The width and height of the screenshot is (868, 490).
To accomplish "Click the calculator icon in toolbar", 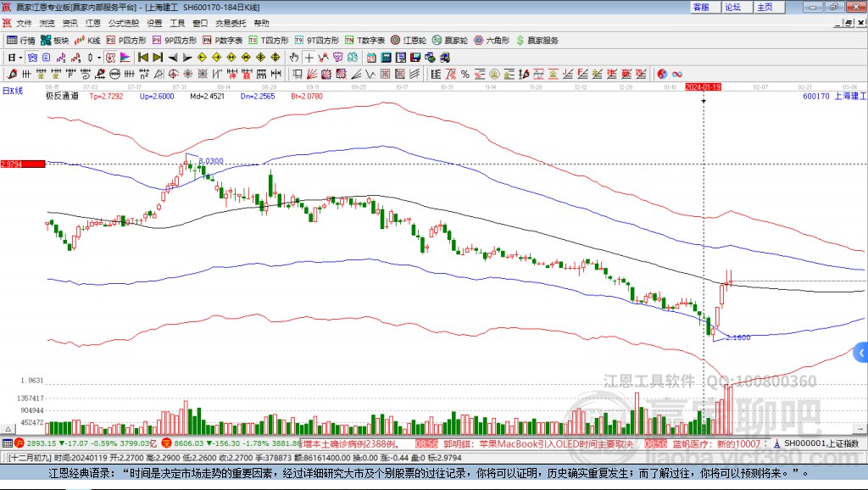I will [x=386, y=57].
